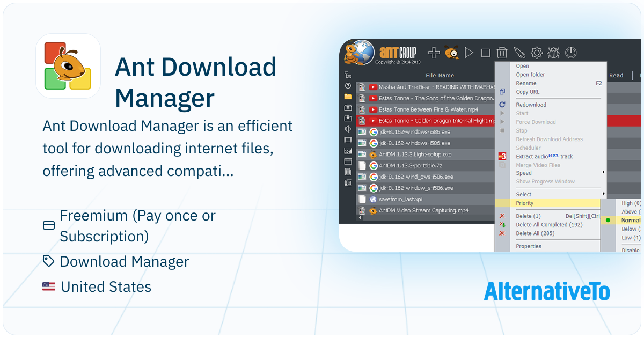Click the plus Add Download toolbar icon
The height and width of the screenshot is (338, 644).
[434, 53]
